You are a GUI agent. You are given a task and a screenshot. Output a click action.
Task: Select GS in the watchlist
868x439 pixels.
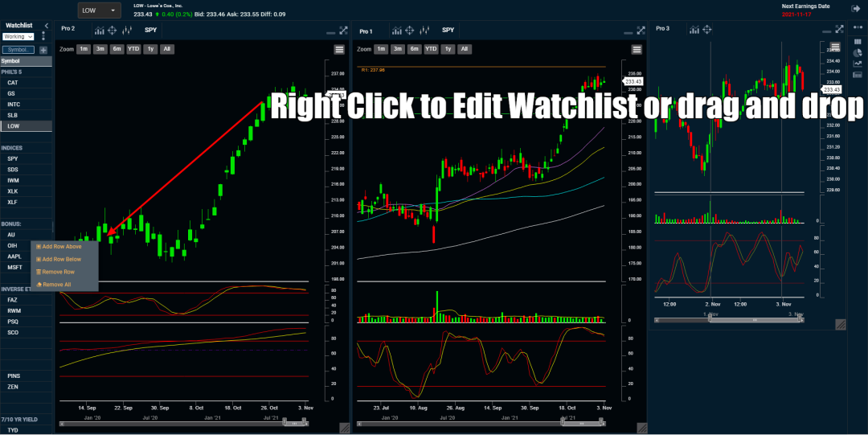[26, 93]
